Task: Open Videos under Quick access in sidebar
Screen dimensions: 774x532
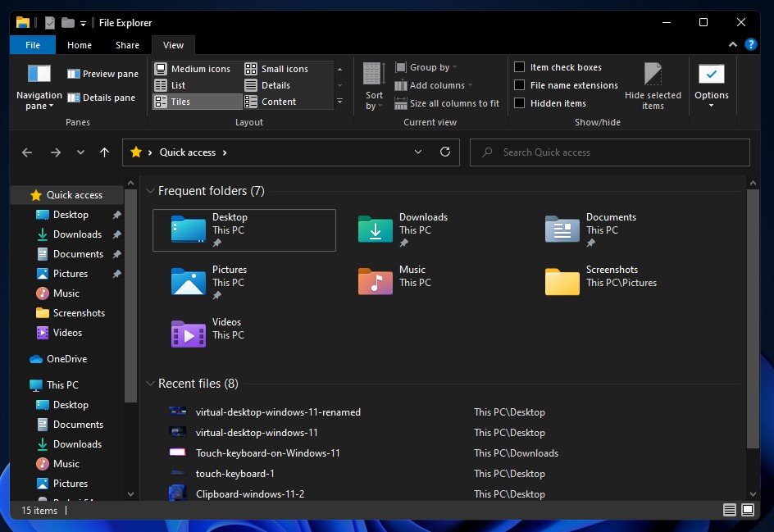Action: pos(67,333)
